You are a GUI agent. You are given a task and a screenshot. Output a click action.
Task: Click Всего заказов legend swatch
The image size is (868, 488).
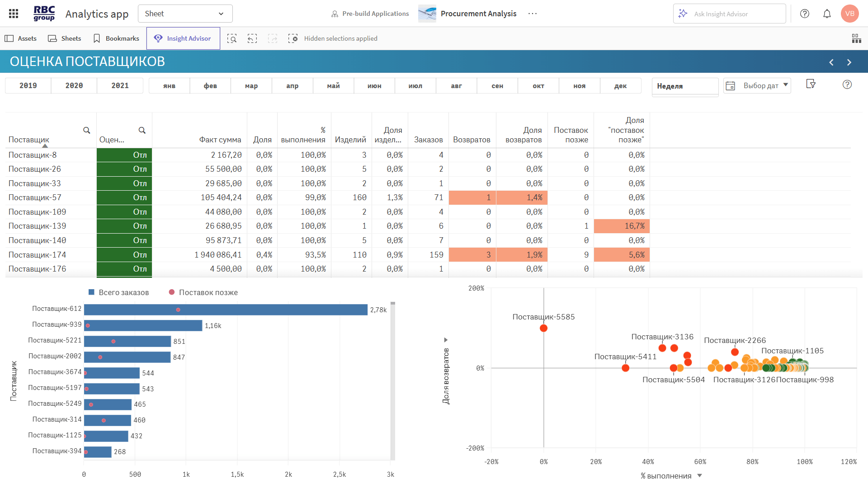click(91, 292)
